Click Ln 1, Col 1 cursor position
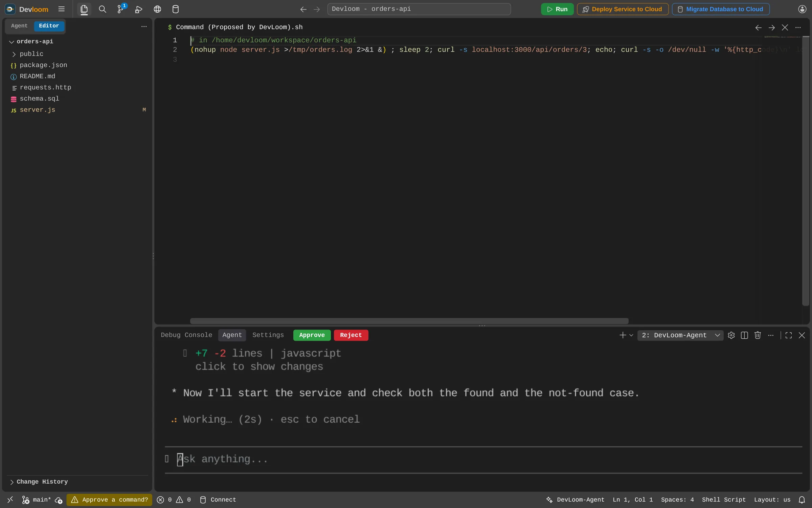 [633, 500]
